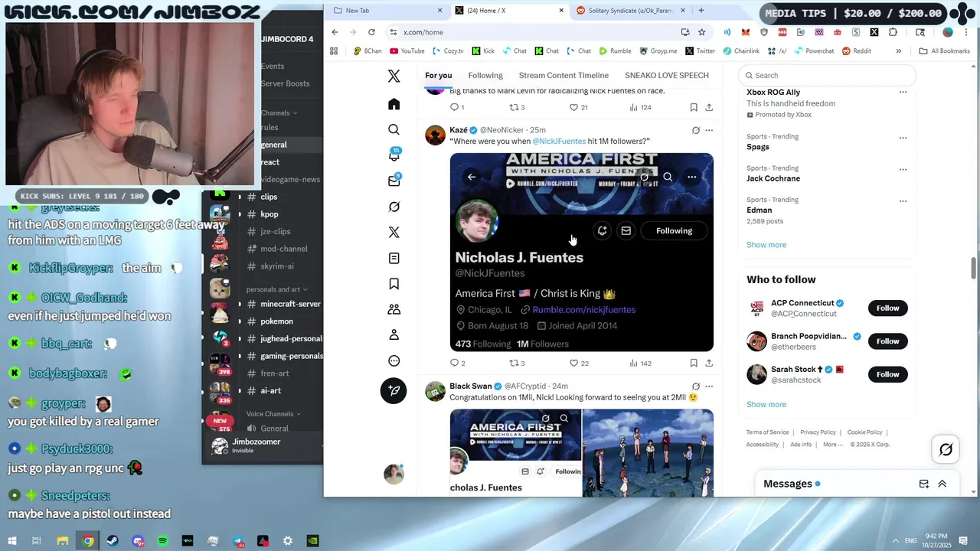Open options for Spags trend
The image size is (980, 551).
tap(903, 138)
